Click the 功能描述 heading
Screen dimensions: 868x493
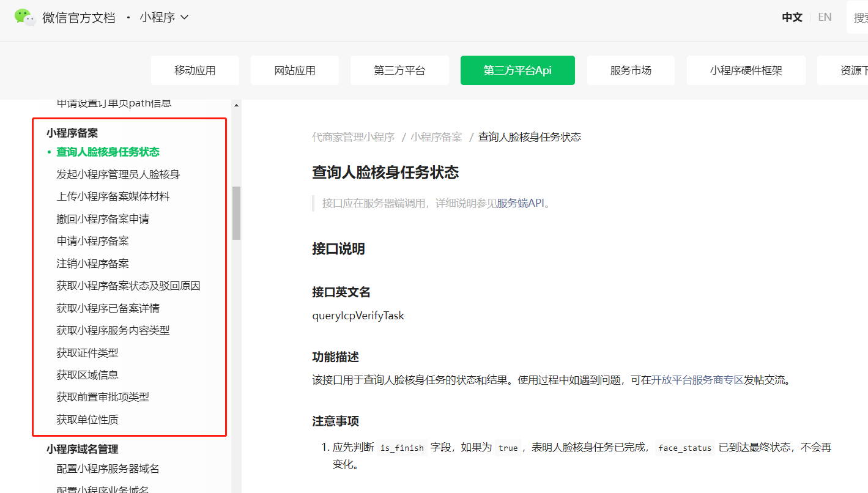pos(335,357)
